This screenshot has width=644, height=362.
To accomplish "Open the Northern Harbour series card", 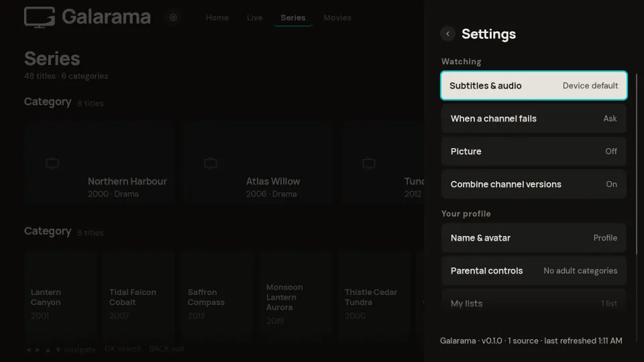I will [x=99, y=163].
